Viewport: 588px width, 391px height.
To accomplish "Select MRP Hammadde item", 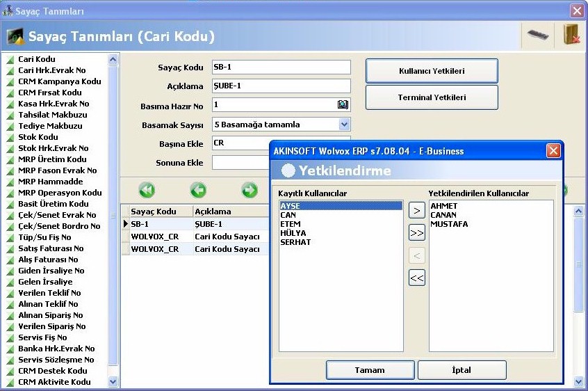I will pos(50,182).
